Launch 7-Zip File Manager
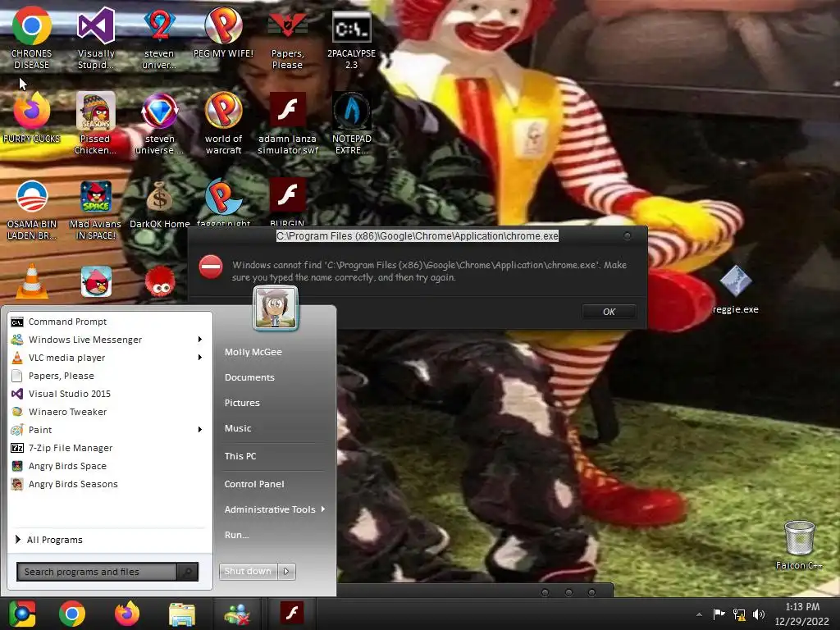Image resolution: width=840 pixels, height=630 pixels. [111, 448]
